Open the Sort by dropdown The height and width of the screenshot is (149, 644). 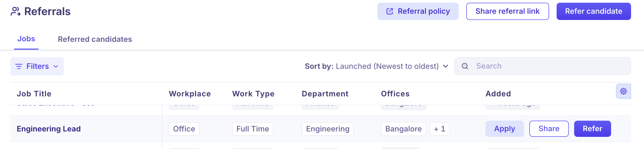376,66
